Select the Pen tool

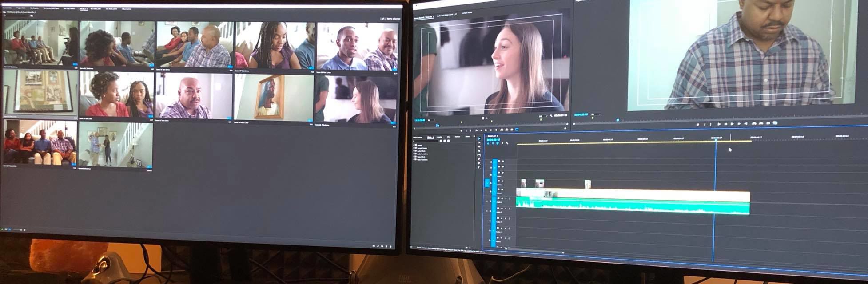click(x=479, y=159)
